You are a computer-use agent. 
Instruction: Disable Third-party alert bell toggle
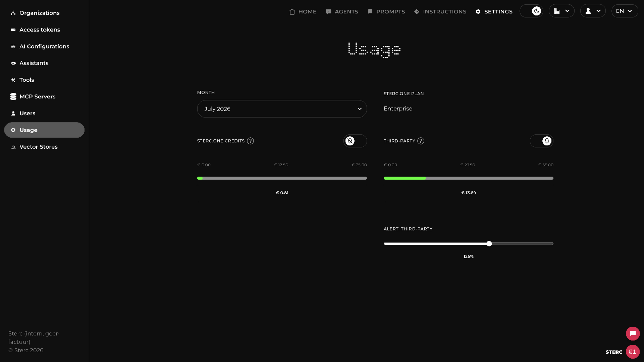(541, 141)
